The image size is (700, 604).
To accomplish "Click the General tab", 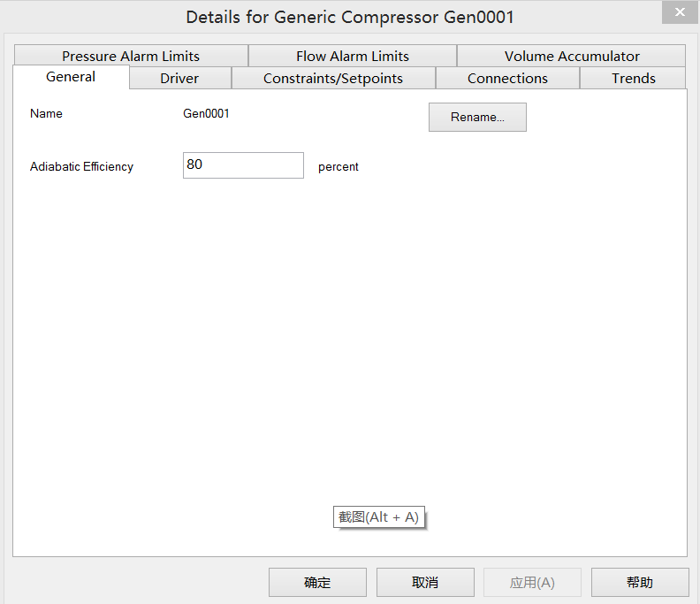I will (71, 77).
